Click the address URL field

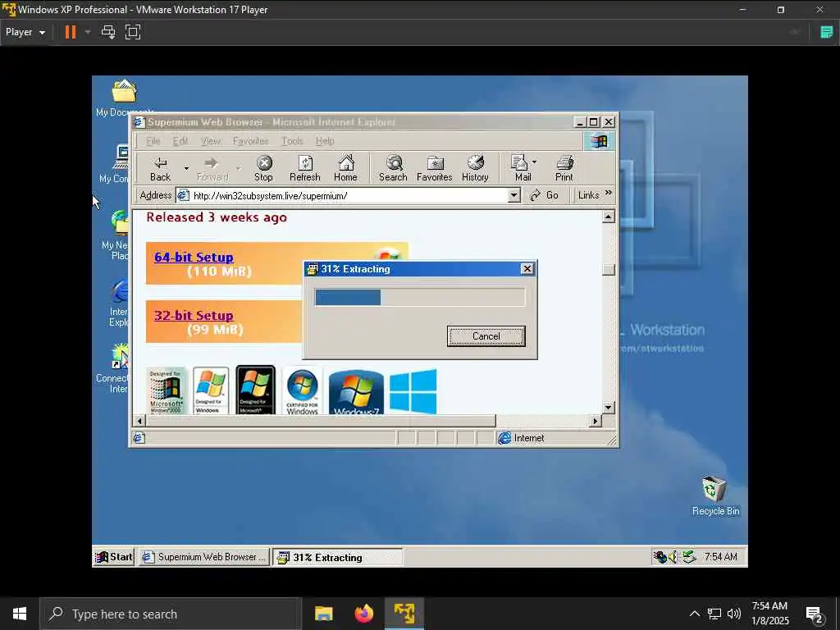(x=348, y=195)
